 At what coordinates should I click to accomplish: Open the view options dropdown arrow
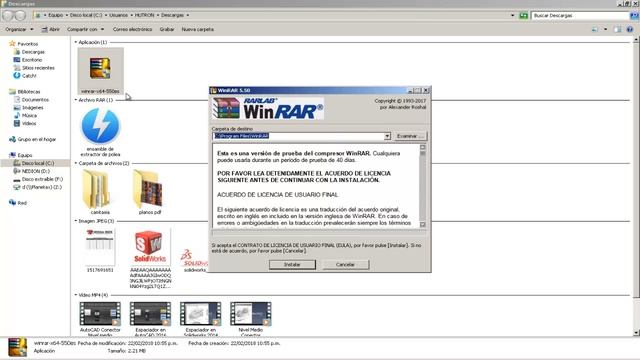(605, 29)
